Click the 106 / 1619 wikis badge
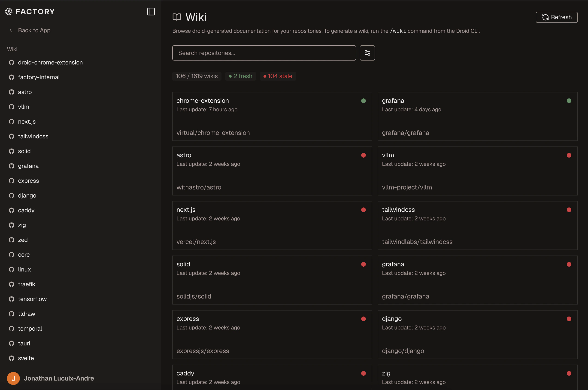The width and height of the screenshot is (588, 390). tap(197, 76)
